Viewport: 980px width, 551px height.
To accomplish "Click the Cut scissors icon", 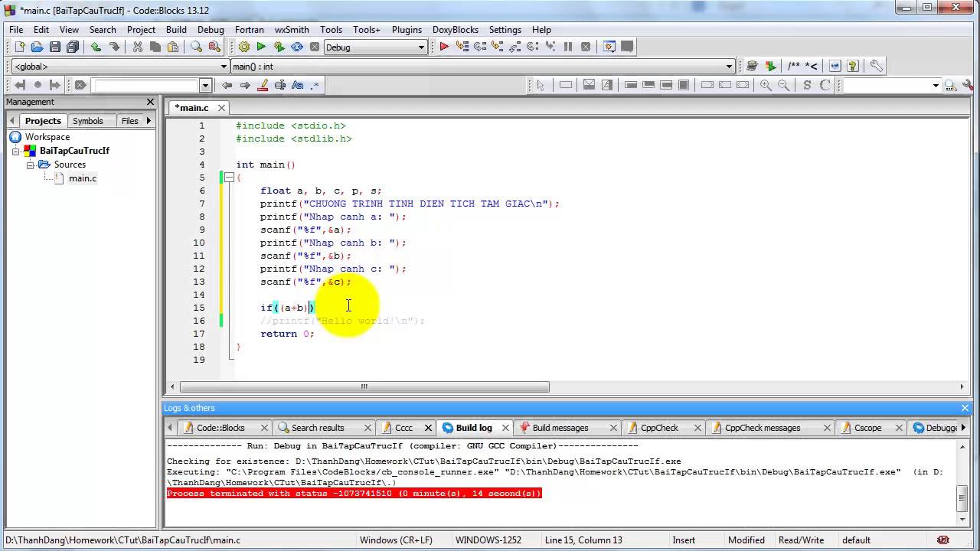I will 138,47.
